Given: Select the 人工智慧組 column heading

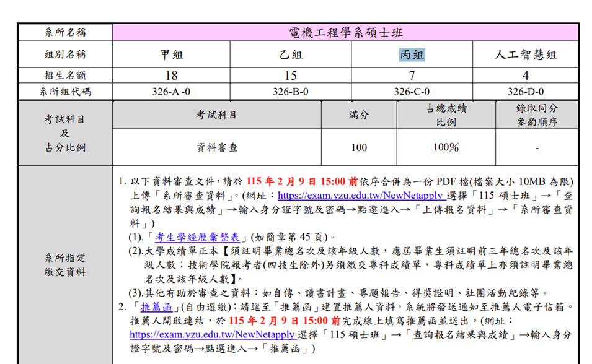Looking at the screenshot, I should click(526, 54).
